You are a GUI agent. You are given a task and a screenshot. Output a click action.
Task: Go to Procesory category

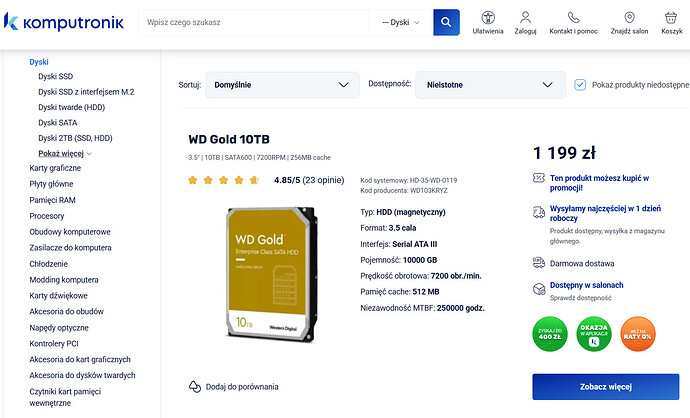click(47, 216)
